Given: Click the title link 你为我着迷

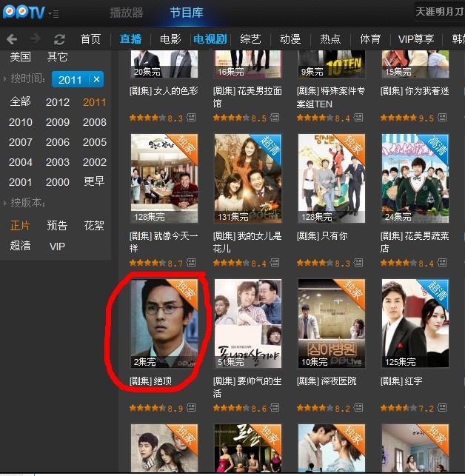Looking at the screenshot, I should tap(426, 91).
